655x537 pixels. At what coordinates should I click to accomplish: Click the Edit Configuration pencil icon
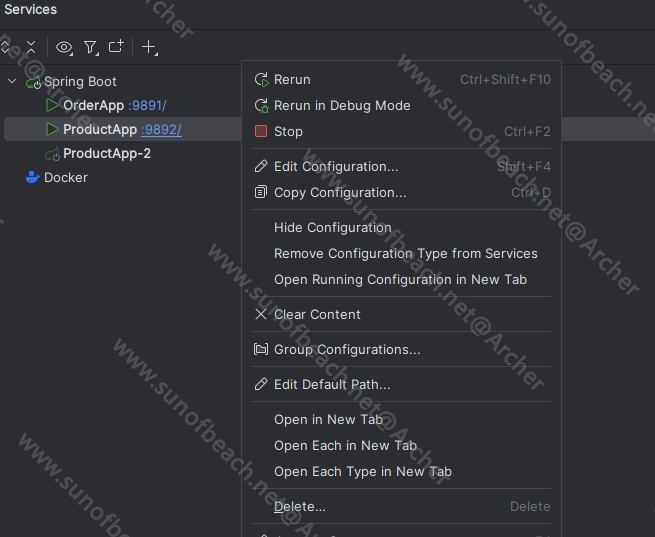point(261,166)
